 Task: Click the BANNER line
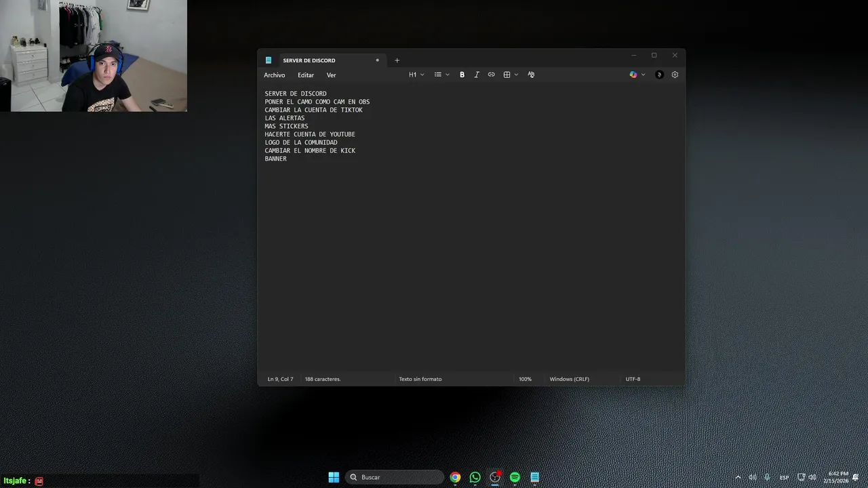[276, 159]
